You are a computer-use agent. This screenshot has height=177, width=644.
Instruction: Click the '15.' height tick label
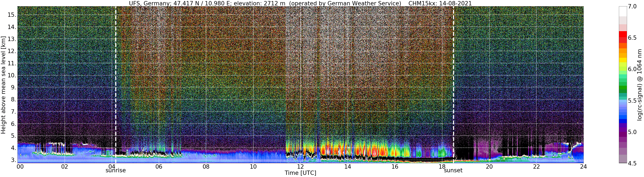(12, 15)
